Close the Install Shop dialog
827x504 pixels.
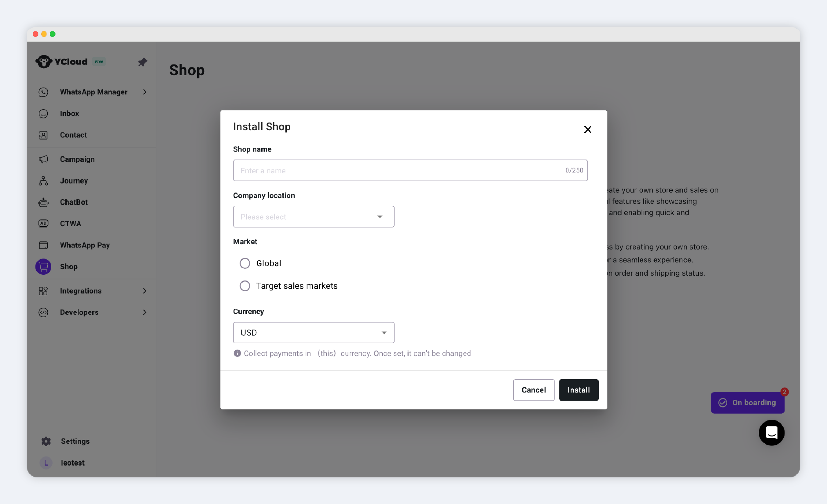(x=587, y=129)
